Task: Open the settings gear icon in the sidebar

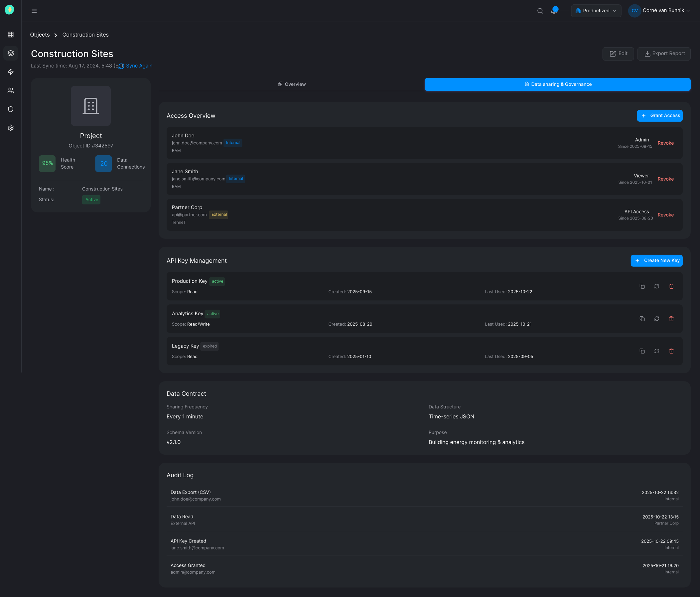Action: [10, 127]
